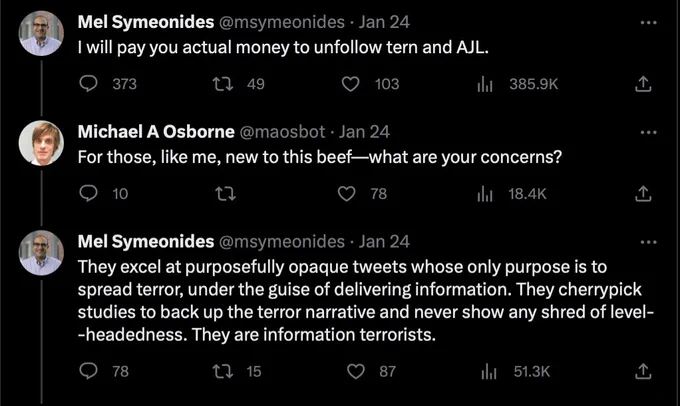This screenshot has width=680, height=406.
Task: Share Michael A Osborne's tweet
Action: pos(643,193)
